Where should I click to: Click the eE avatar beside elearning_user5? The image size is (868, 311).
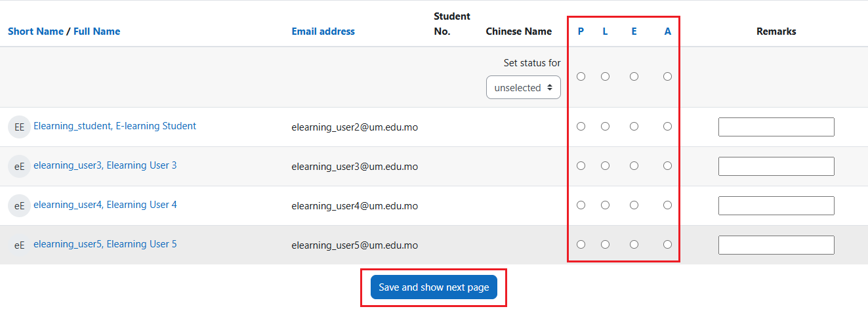(19, 245)
